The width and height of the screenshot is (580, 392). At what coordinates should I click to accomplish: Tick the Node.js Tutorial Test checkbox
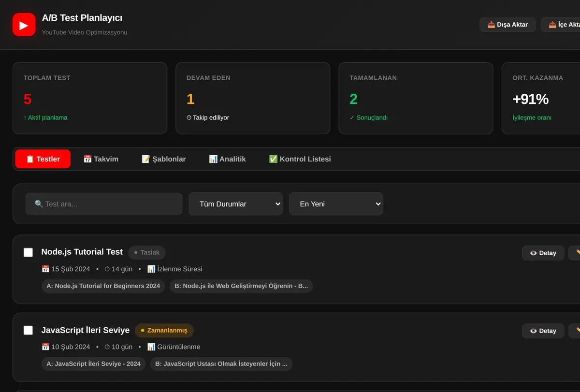(29, 252)
